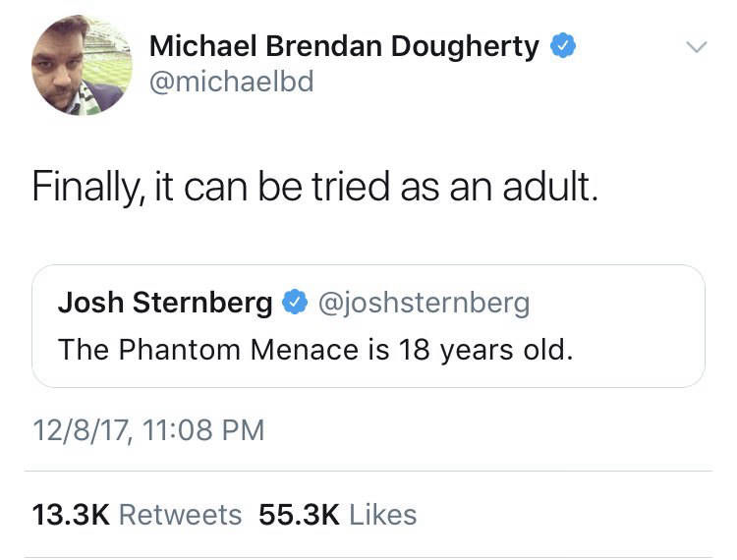Open the @michaelbd handle
737x560 pixels.
pyautogui.click(x=231, y=82)
